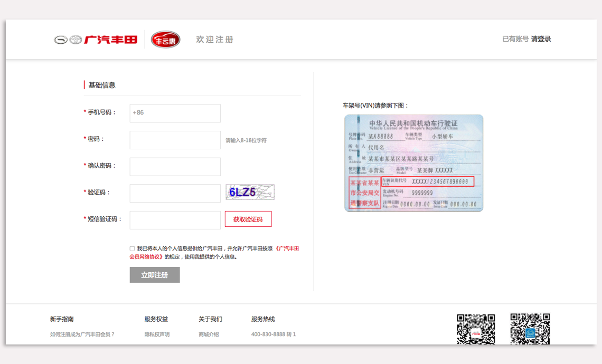Go to the 商城介绍 footer link
This screenshot has height=364, width=602.
(x=209, y=334)
